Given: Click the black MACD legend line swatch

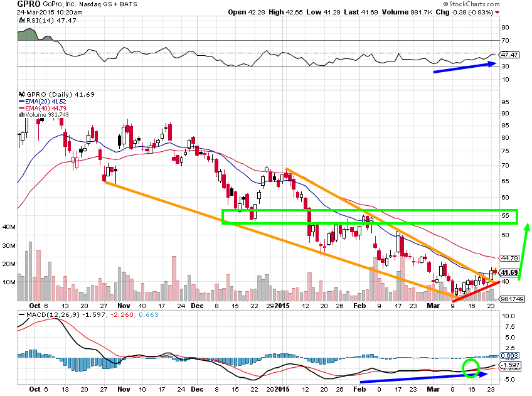Looking at the screenshot, I should tap(22, 314).
